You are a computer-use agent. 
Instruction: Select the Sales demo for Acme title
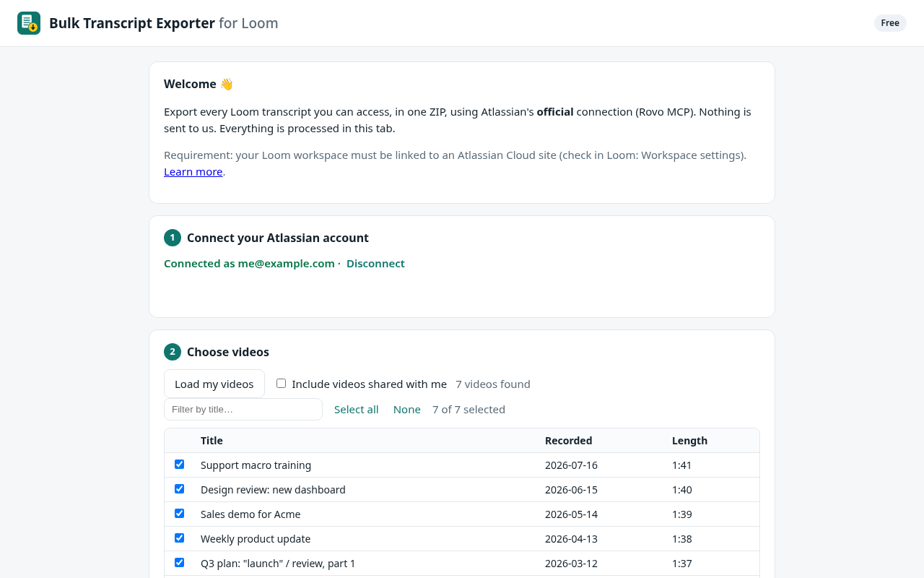[x=250, y=514]
